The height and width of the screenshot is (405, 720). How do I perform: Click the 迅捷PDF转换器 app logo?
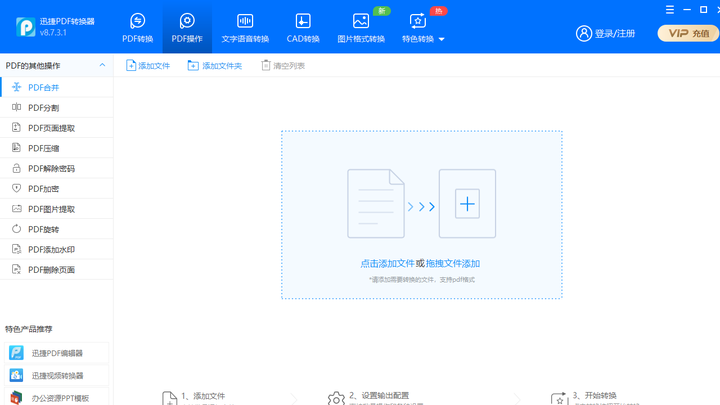point(26,27)
